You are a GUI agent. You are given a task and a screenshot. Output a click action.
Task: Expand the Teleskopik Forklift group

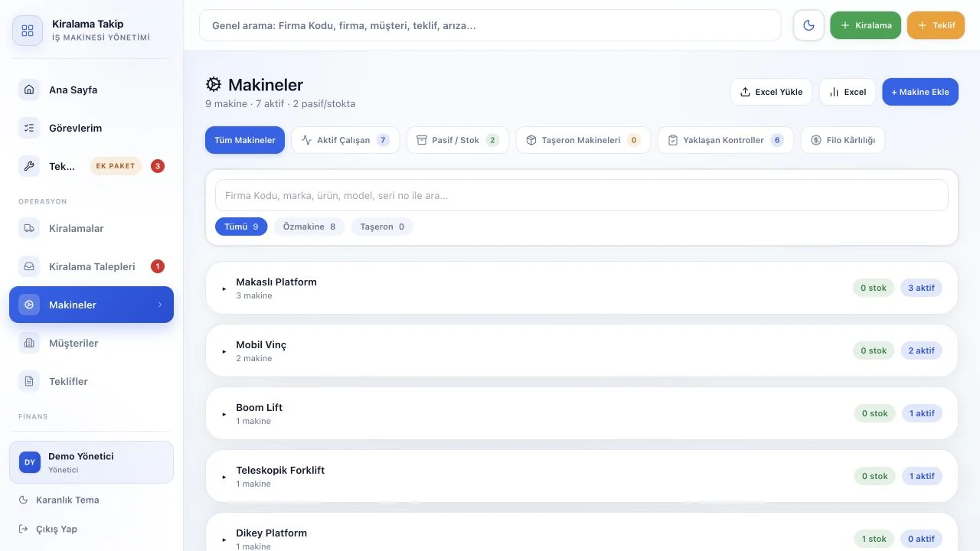[x=582, y=476]
